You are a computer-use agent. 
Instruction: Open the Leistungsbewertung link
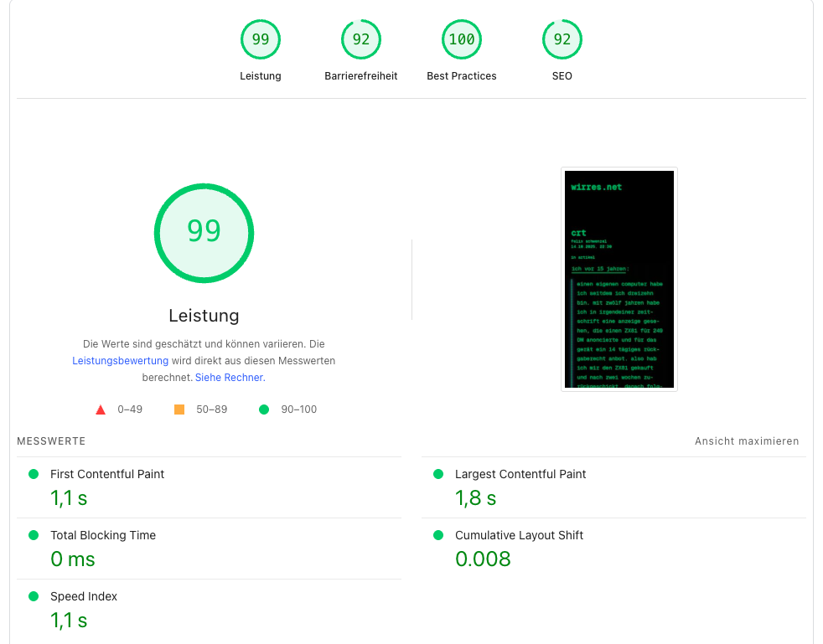(120, 361)
